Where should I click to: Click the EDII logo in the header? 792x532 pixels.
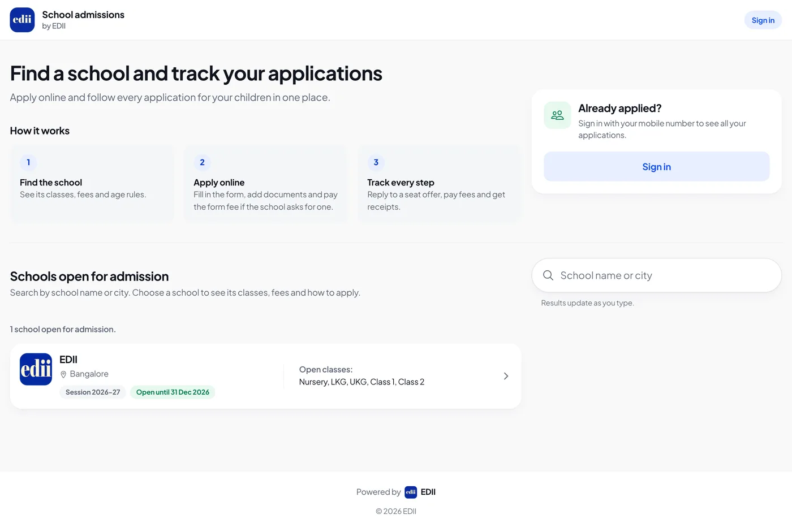click(x=22, y=20)
